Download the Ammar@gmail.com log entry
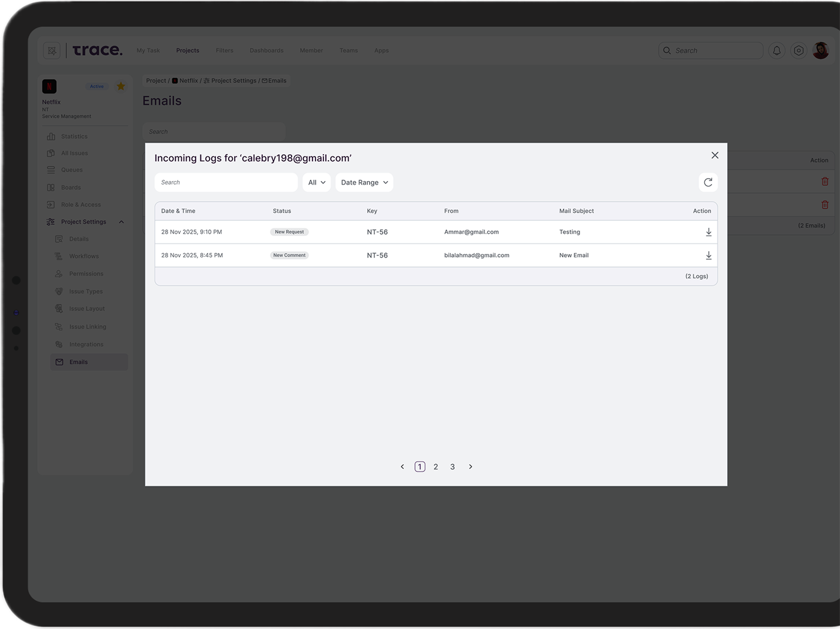 click(709, 232)
